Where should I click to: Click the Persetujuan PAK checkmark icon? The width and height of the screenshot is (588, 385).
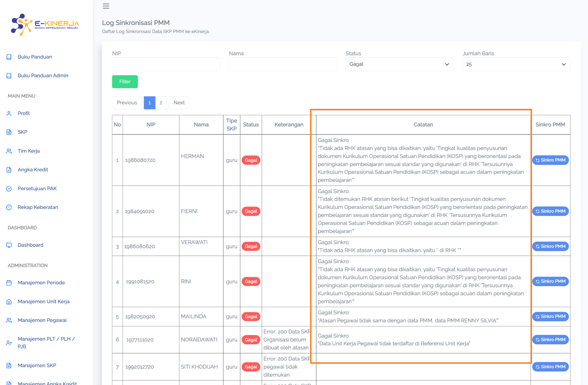9,189
